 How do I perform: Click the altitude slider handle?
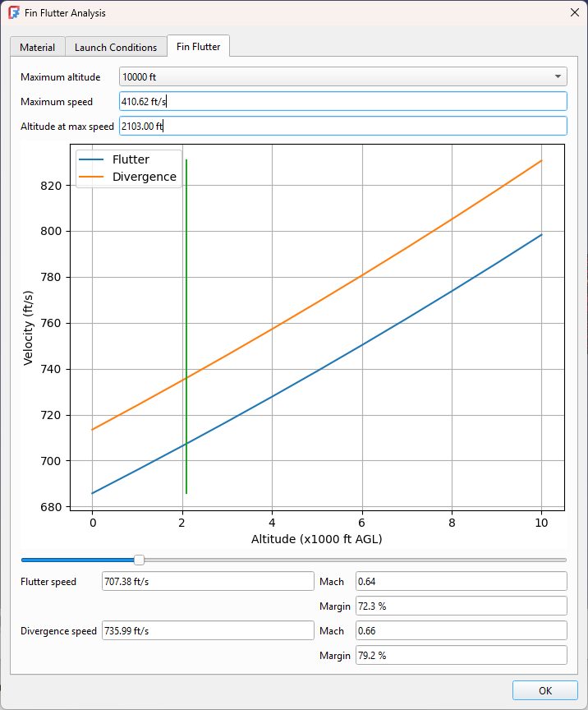click(x=139, y=560)
